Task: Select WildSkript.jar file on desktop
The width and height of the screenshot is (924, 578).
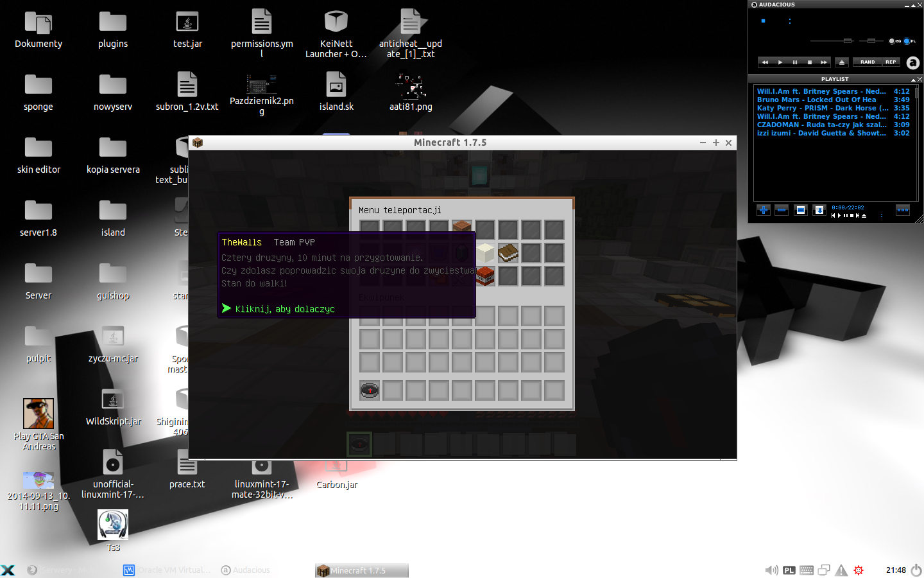Action: pyautogui.click(x=113, y=407)
